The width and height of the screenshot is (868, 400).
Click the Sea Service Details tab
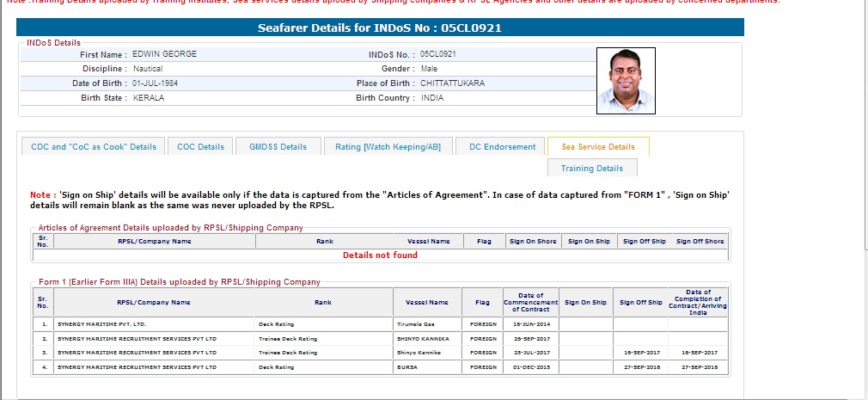pyautogui.click(x=598, y=147)
